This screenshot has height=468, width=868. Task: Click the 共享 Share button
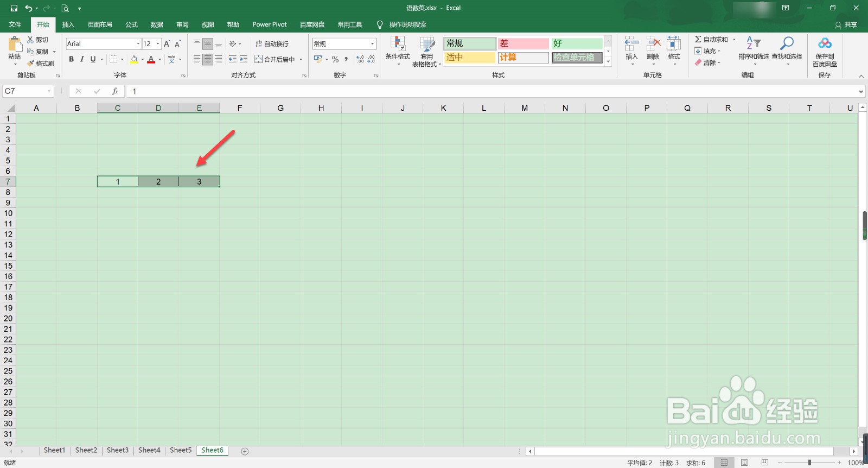pyautogui.click(x=846, y=25)
